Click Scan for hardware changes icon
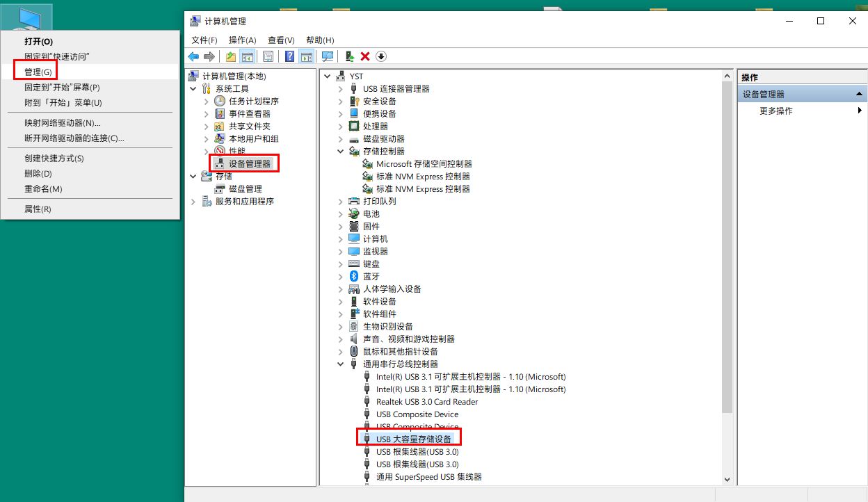This screenshot has width=868, height=502. click(x=327, y=56)
